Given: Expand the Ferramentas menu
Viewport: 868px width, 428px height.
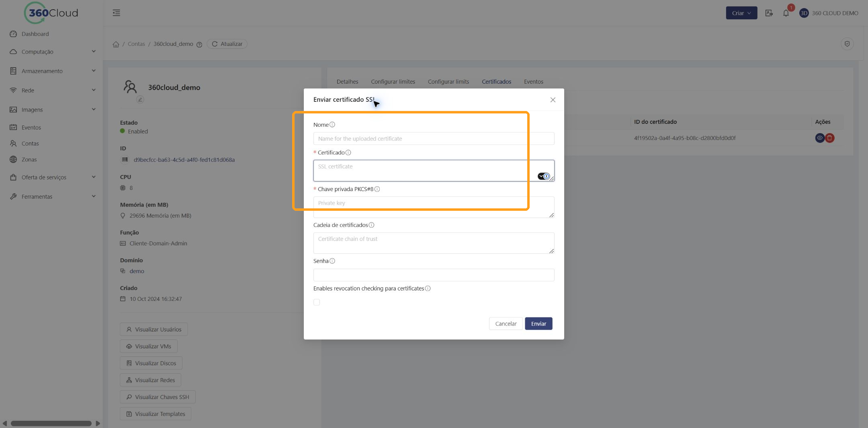Looking at the screenshot, I should [x=52, y=196].
